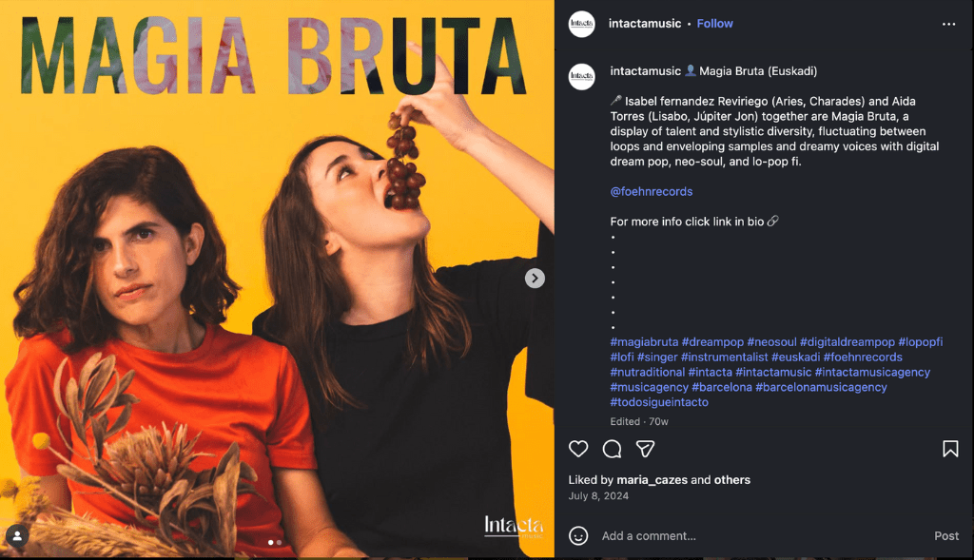Open maria_cazes profile from likes
The image size is (974, 560).
[653, 480]
